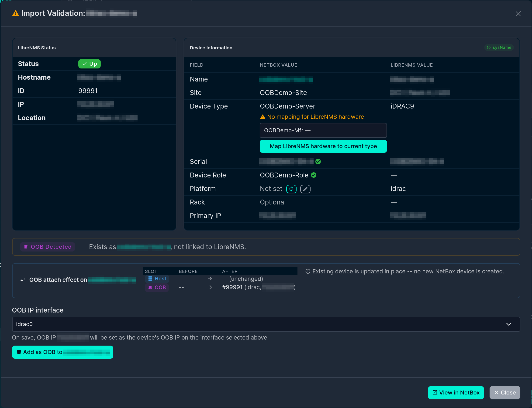Click the OOBDemo-Role device role value

[284, 175]
